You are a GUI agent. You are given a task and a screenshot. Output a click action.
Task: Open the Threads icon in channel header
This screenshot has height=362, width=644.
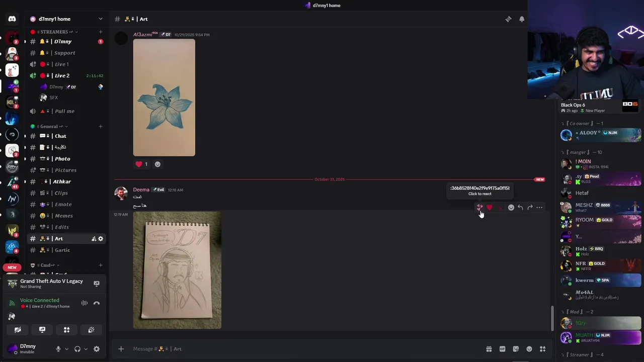[x=508, y=19]
